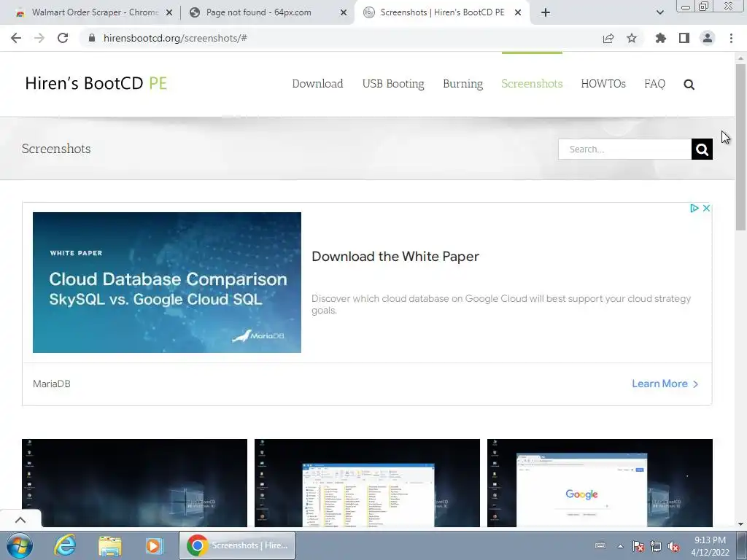The width and height of the screenshot is (747, 560).
Task: Open the Windows Start menu
Action: [x=19, y=545]
